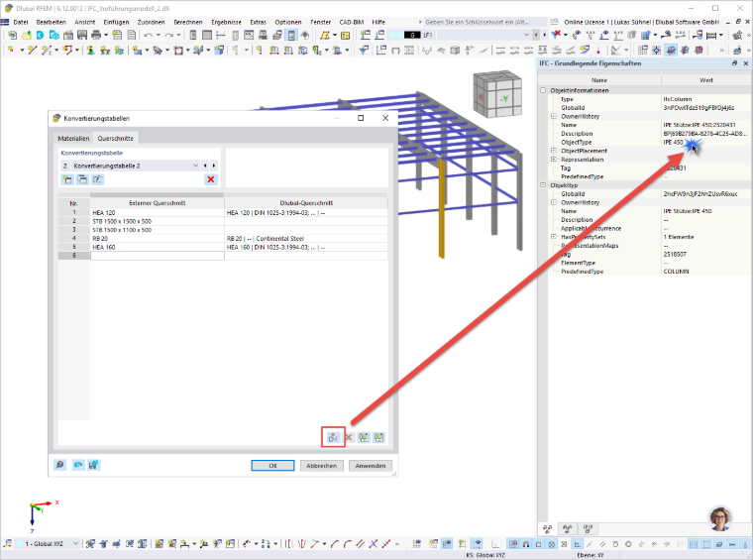Click the COLUMN PredefinedType value

pos(676,272)
